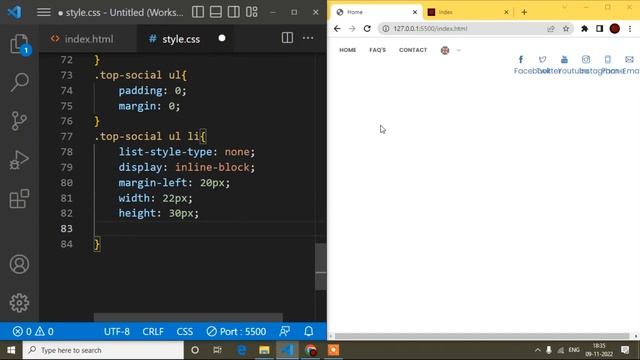Change file encoding UTF-8

click(117, 331)
